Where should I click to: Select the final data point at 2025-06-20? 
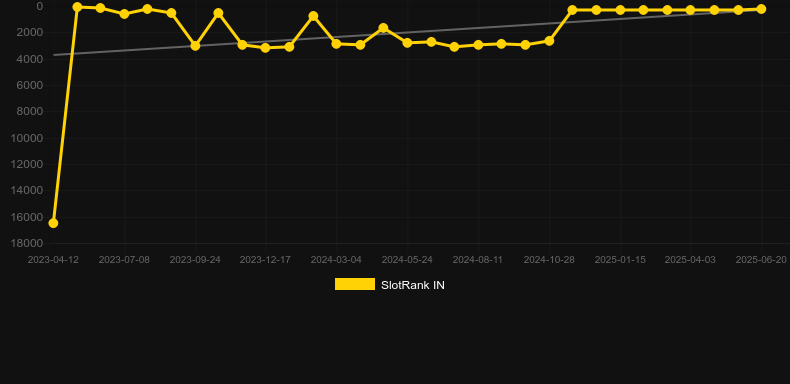[x=761, y=9]
